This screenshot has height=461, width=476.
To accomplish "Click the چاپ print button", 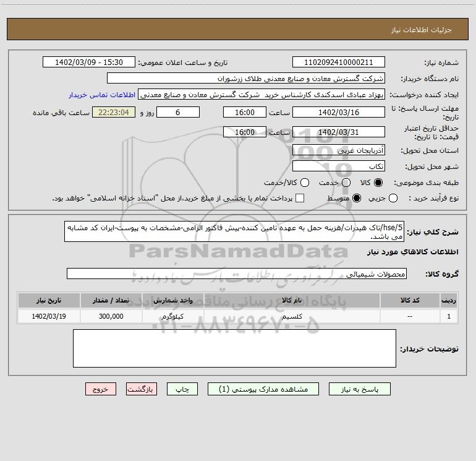I will point(182,389).
